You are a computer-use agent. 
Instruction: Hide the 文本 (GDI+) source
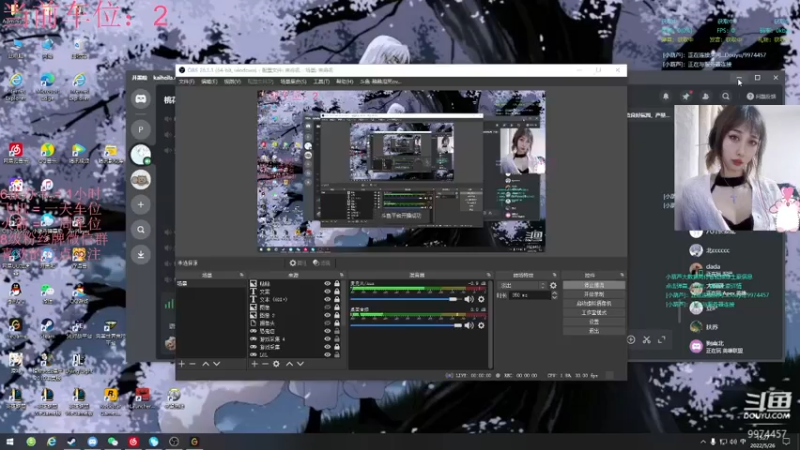328,299
